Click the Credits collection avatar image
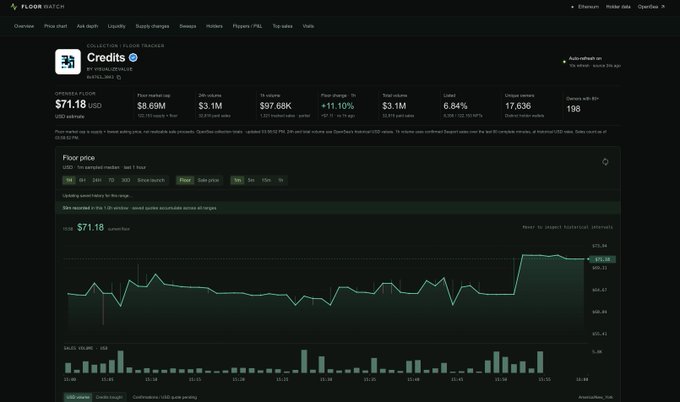Viewport: 680px width, 402px height. click(x=68, y=62)
